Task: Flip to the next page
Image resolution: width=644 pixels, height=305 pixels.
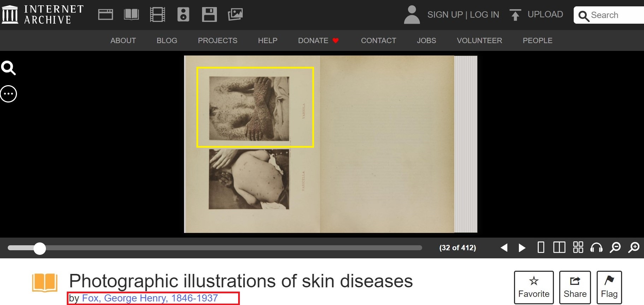Action: pos(522,248)
